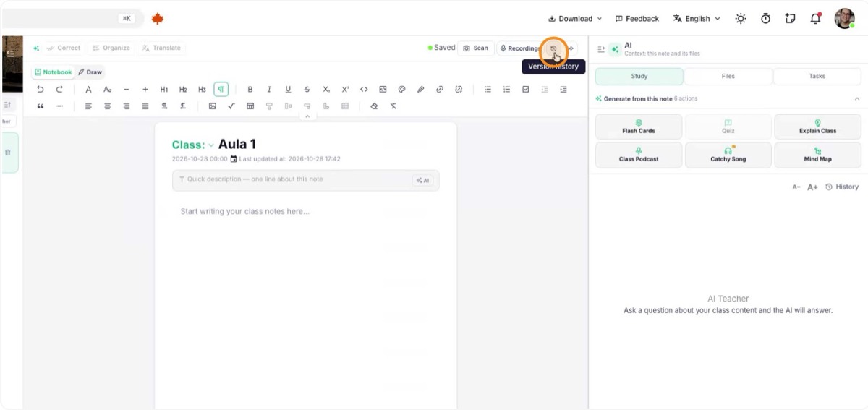This screenshot has height=410, width=868.
Task: Apply superscript formatting
Action: 345,90
